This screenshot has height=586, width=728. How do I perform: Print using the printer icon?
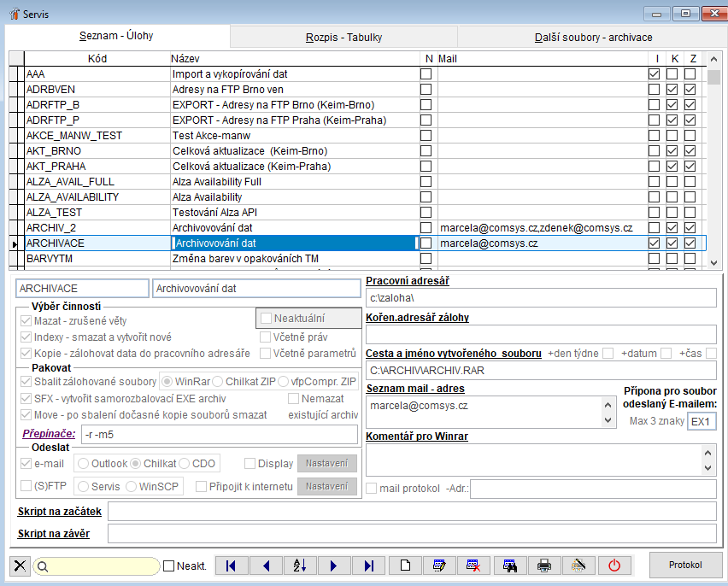544,565
